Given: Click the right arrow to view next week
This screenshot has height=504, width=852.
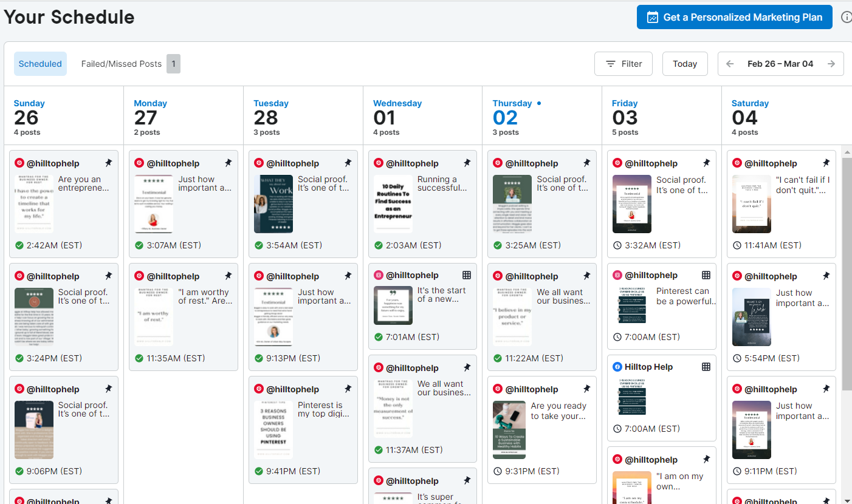Looking at the screenshot, I should (x=832, y=63).
